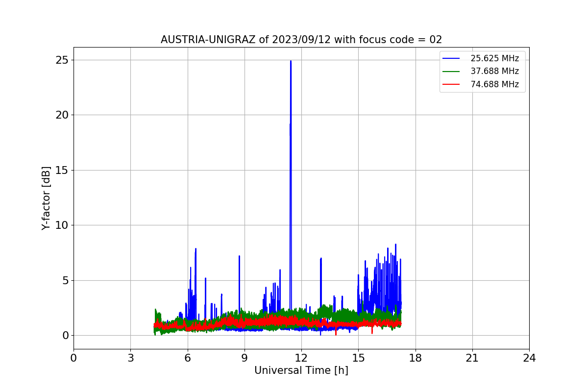The width and height of the screenshot is (588, 392).
Task: Click the y-axis tick label 20
Action: 61,115
